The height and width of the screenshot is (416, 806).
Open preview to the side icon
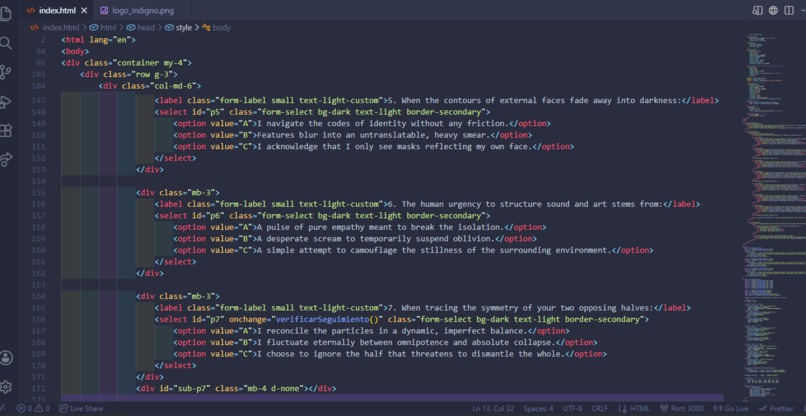(x=757, y=10)
